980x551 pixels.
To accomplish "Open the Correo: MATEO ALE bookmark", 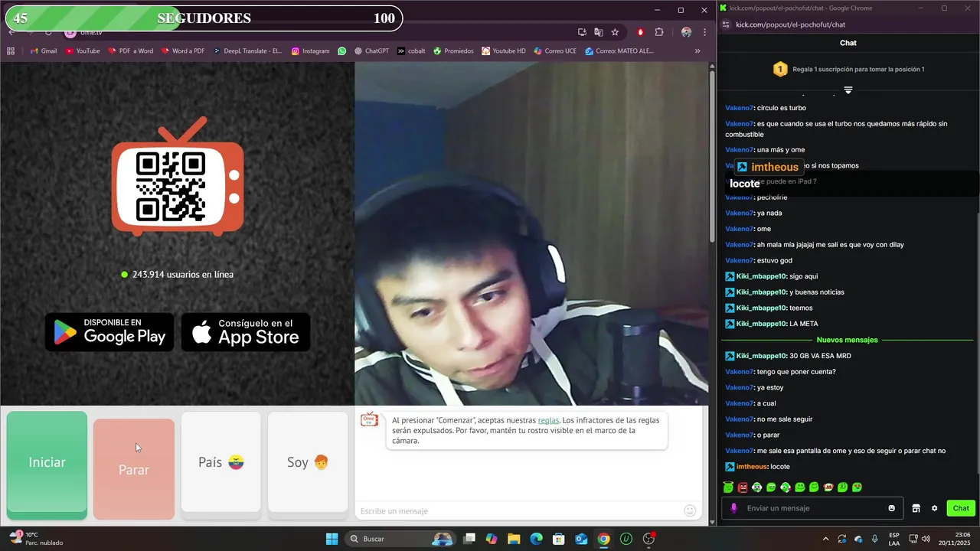I will click(619, 51).
